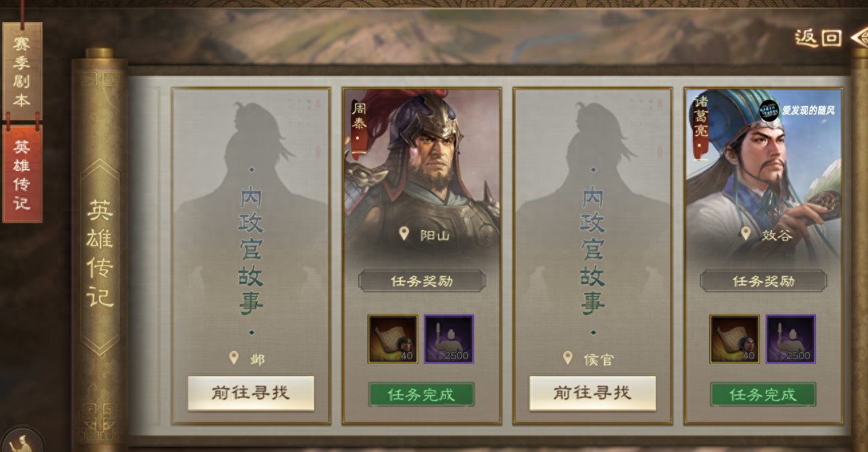Click the 侯官 location pin icon
The image size is (868, 452).
(567, 357)
